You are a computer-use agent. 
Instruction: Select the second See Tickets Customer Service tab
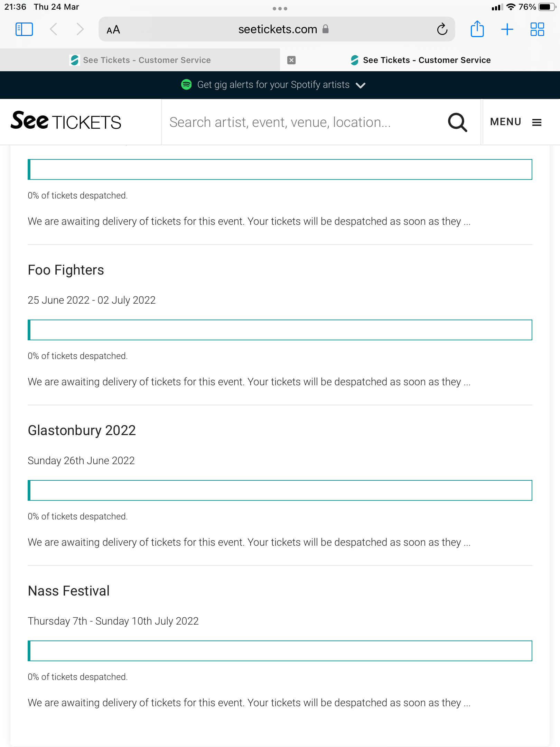(x=420, y=60)
